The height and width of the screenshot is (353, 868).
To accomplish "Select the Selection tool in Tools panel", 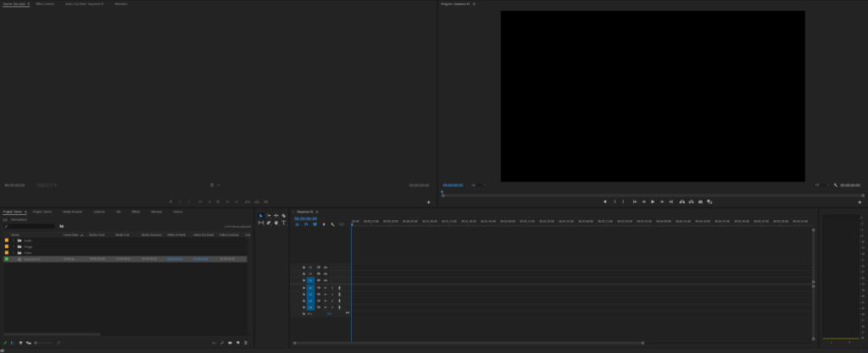I will (261, 216).
